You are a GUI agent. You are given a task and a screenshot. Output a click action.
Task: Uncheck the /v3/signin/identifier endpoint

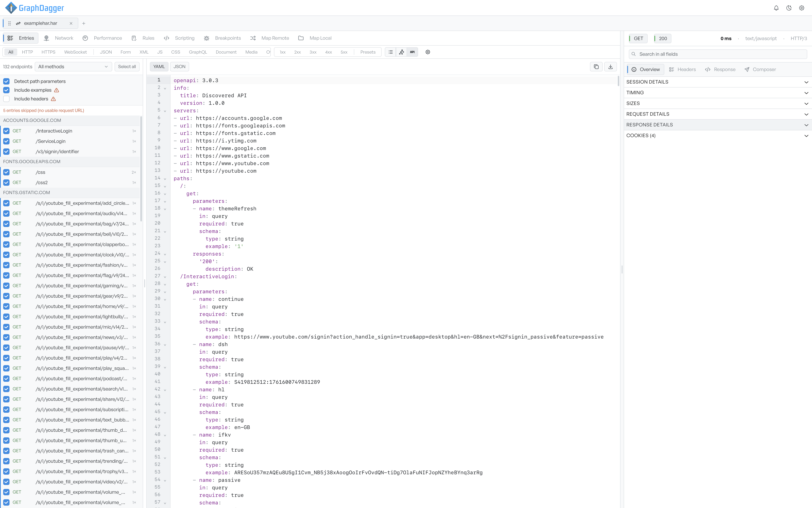click(6, 152)
